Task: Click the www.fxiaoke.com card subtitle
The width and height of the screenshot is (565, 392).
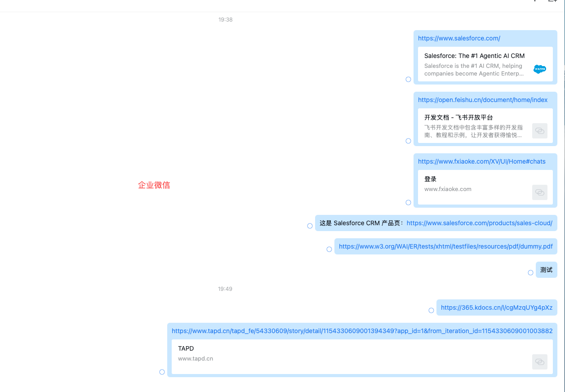Action: point(448,189)
